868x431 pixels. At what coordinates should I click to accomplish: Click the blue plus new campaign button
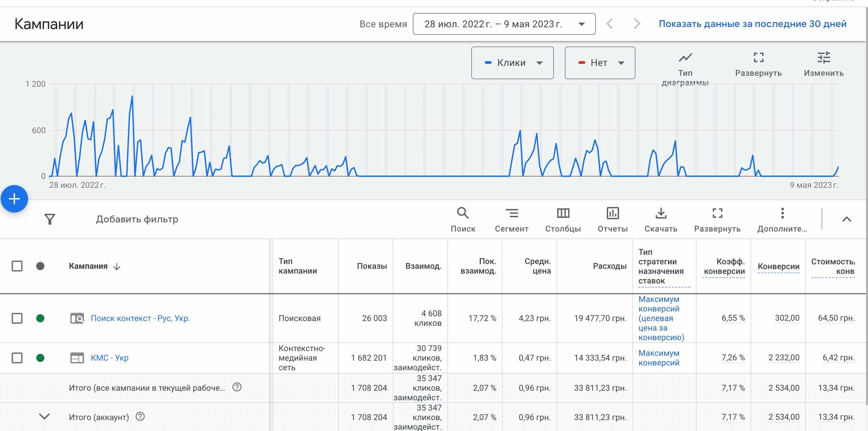pos(14,199)
